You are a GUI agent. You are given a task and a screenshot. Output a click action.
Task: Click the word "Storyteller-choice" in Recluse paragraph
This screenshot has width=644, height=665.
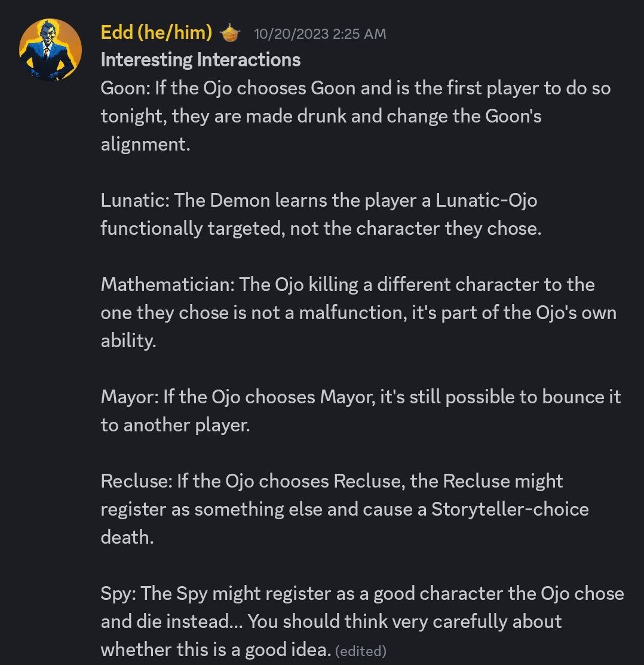(x=510, y=509)
